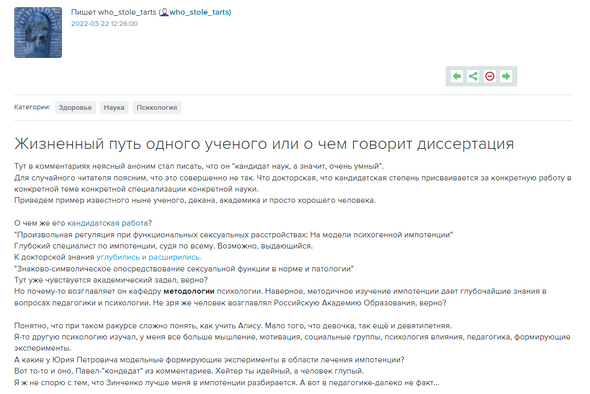Click the line starting 'Понятно, что при таком ракурсе'
The image size is (590, 394).
pyautogui.click(x=233, y=326)
